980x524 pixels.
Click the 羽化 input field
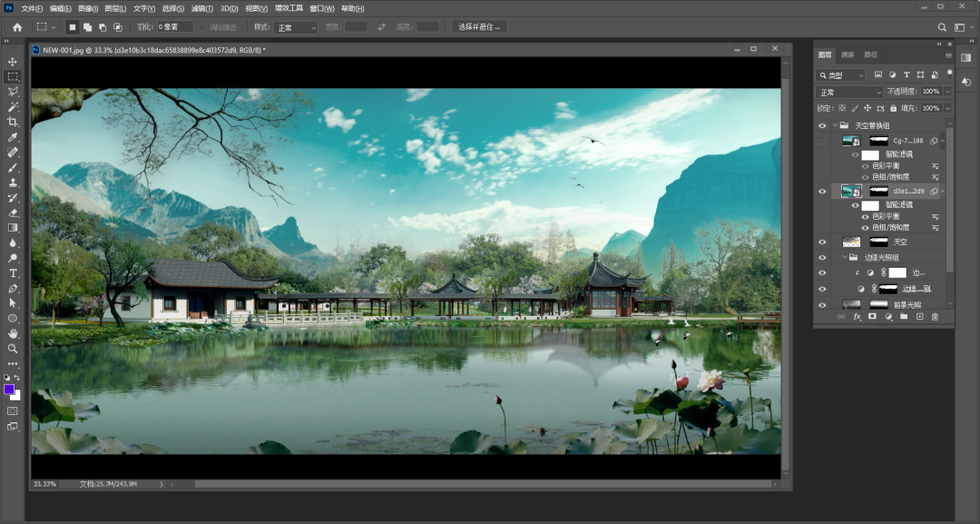pos(174,27)
